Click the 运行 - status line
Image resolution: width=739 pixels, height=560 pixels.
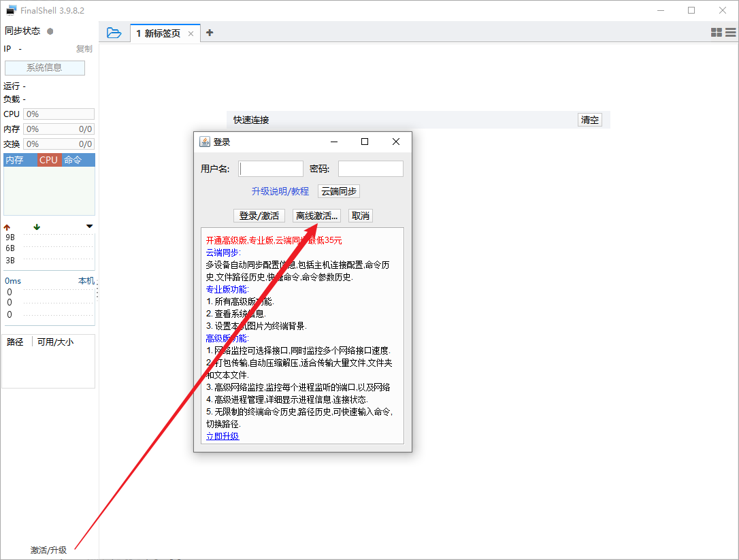(x=14, y=86)
